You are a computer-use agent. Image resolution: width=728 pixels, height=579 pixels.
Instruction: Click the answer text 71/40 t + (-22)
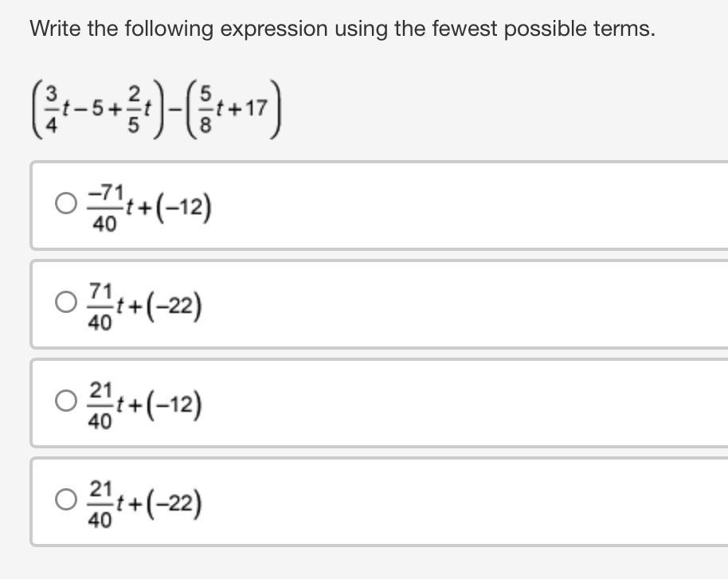click(x=145, y=306)
